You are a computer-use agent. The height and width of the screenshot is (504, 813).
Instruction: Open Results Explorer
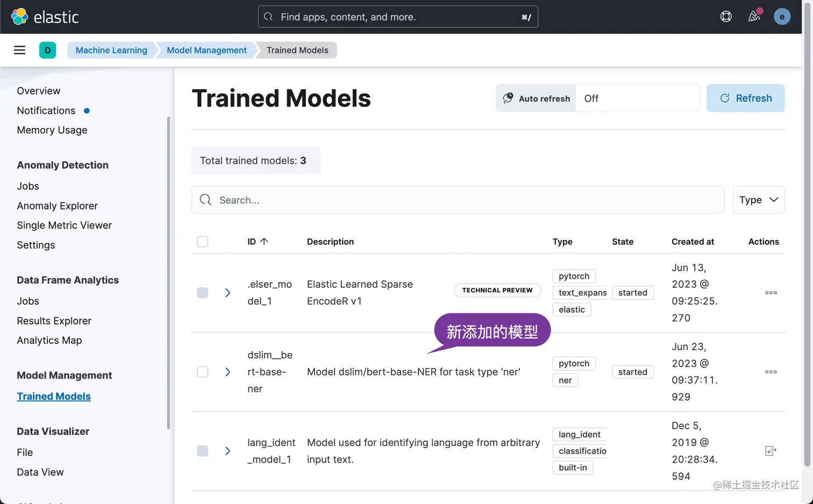tap(54, 321)
